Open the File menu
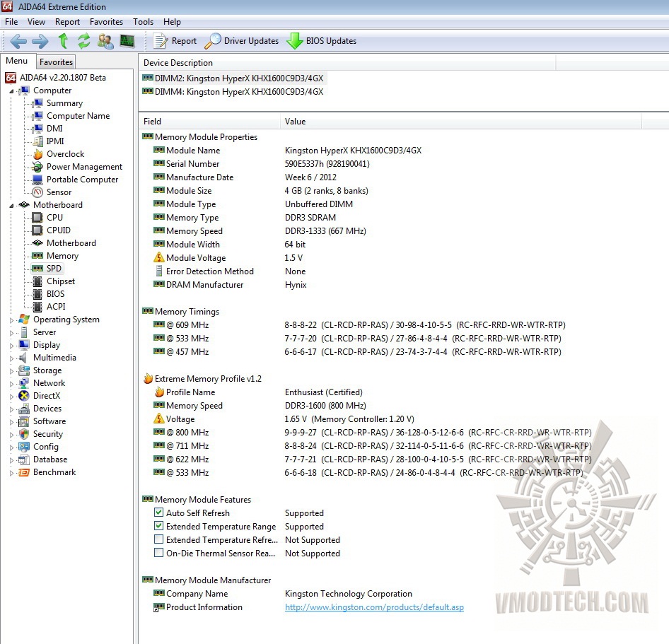This screenshot has height=644, width=669. 11,22
